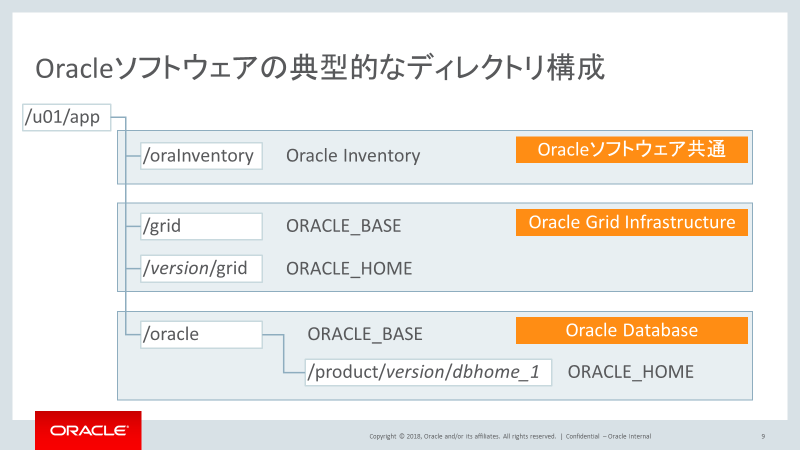Click the orange Oracle Database label

[631, 330]
